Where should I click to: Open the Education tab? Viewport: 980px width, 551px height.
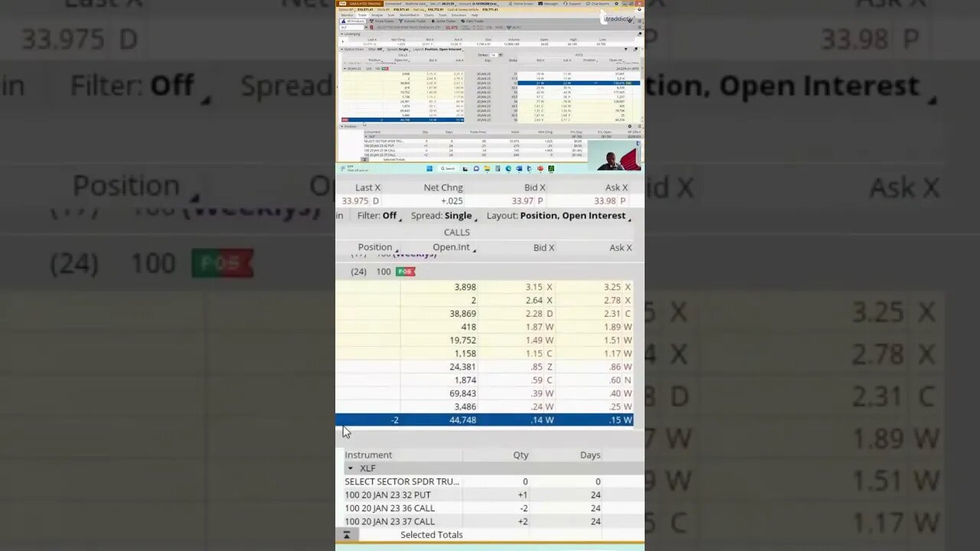tap(459, 15)
